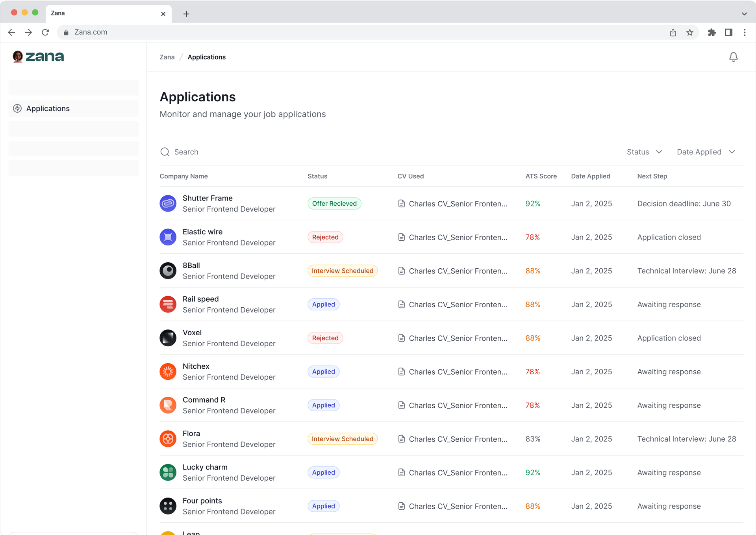Expand the Date Applied sort dropdown

pos(706,152)
